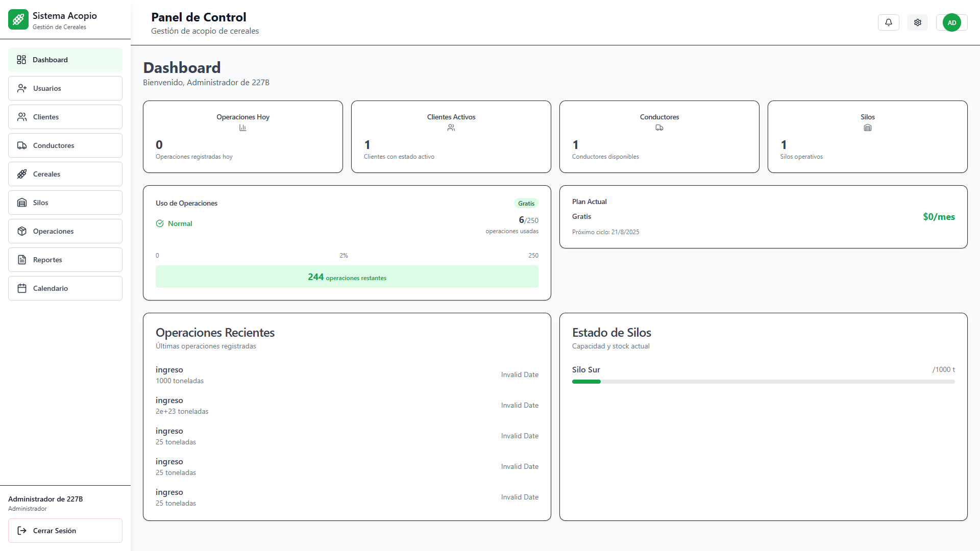The height and width of the screenshot is (551, 980).
Task: Open settings via gear icon
Action: point(918,22)
